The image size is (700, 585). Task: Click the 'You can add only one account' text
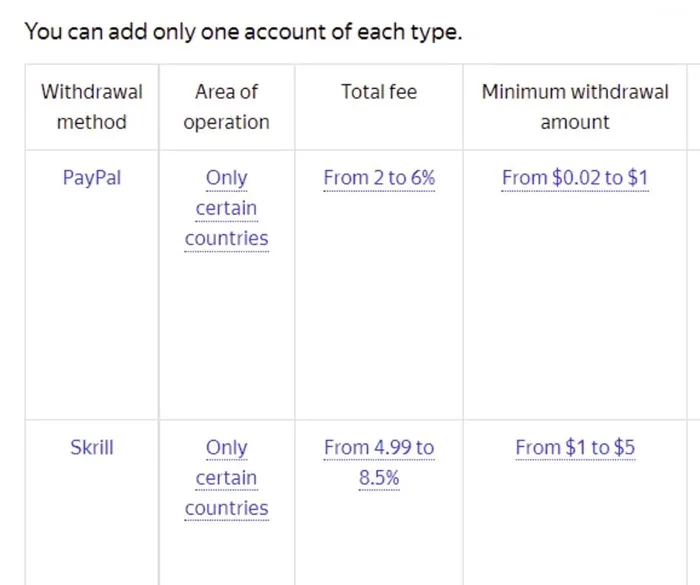tap(243, 31)
